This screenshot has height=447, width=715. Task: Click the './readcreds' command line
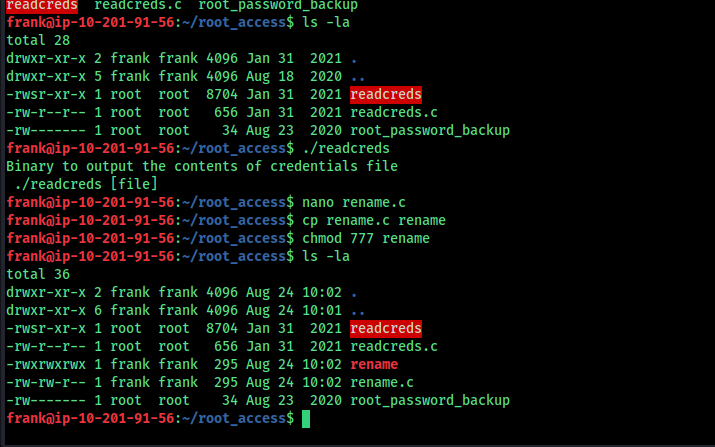coord(346,148)
